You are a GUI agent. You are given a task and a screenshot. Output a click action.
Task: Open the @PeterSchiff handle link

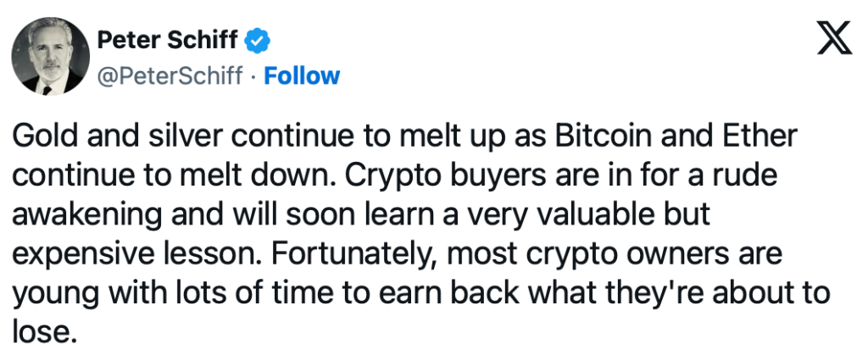coord(173,75)
